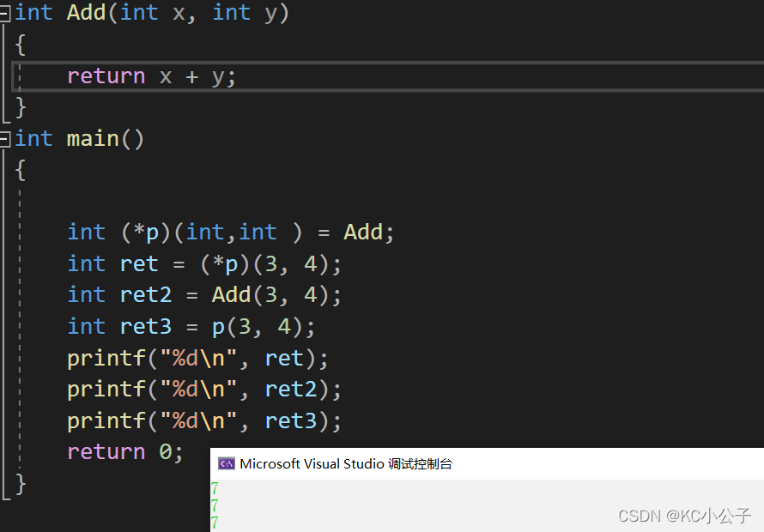Click the debug console window icon
This screenshot has width=764, height=532.
(226, 464)
